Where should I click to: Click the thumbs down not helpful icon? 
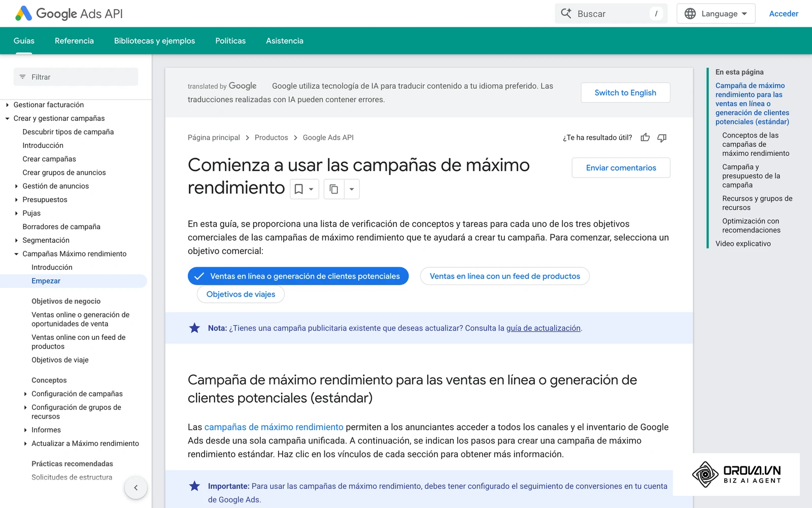pos(662,138)
